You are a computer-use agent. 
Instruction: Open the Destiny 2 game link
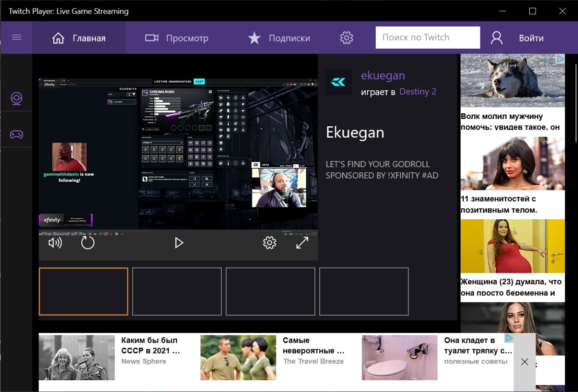pyautogui.click(x=418, y=92)
